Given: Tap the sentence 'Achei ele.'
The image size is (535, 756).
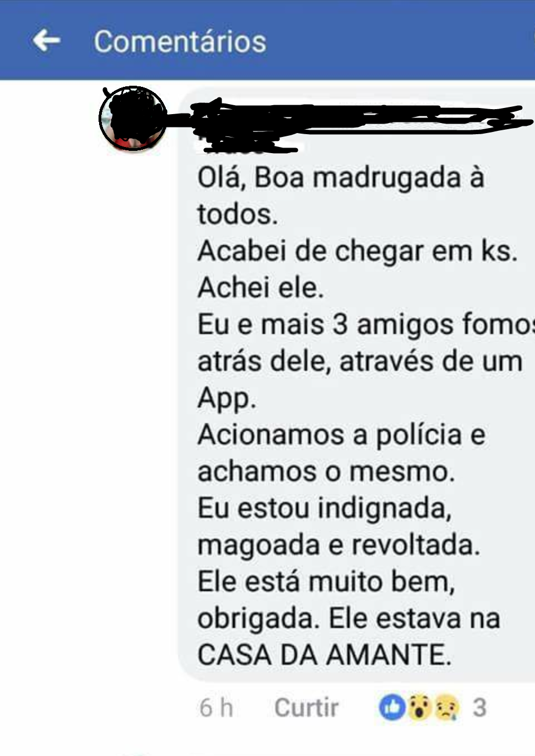Looking at the screenshot, I should pyautogui.click(x=261, y=288).
